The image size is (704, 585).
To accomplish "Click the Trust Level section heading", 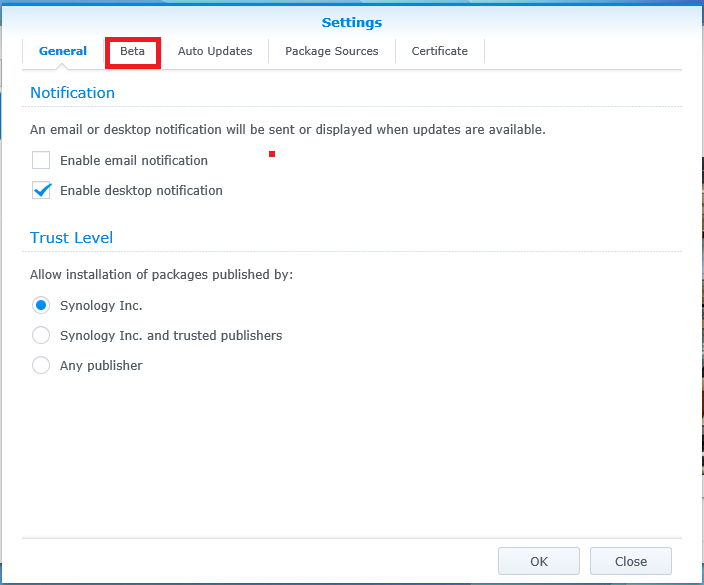I will point(71,238).
